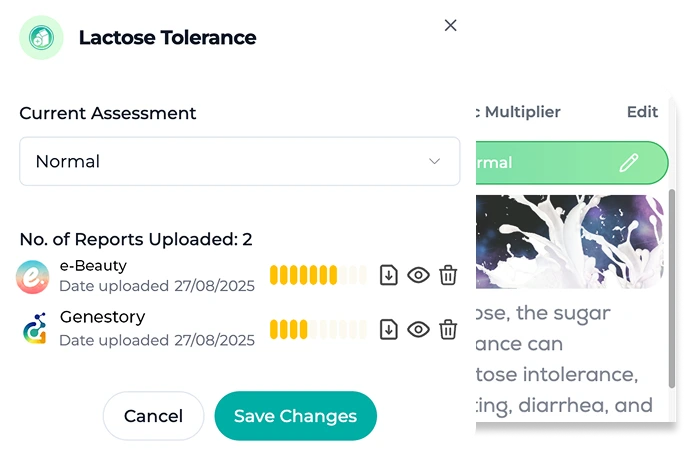Click the milk splash thumbnail image
The width and height of the screenshot is (685, 456).
coord(570,241)
